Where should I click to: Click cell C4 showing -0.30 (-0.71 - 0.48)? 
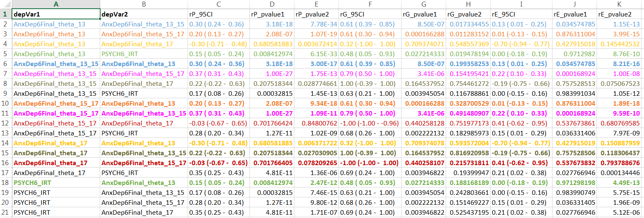(218, 44)
